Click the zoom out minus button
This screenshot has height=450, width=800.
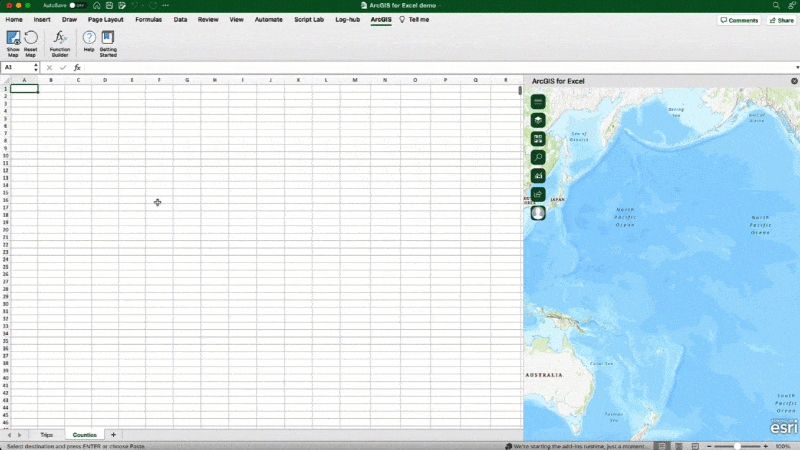[709, 446]
